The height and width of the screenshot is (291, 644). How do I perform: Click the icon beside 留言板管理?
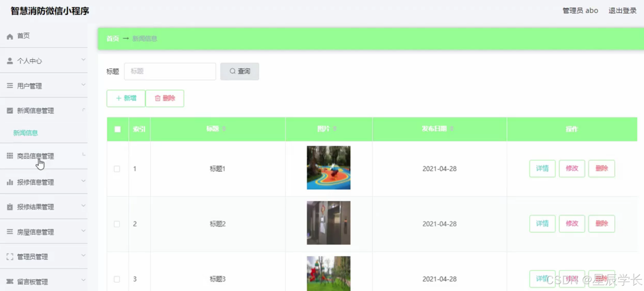tap(10, 282)
